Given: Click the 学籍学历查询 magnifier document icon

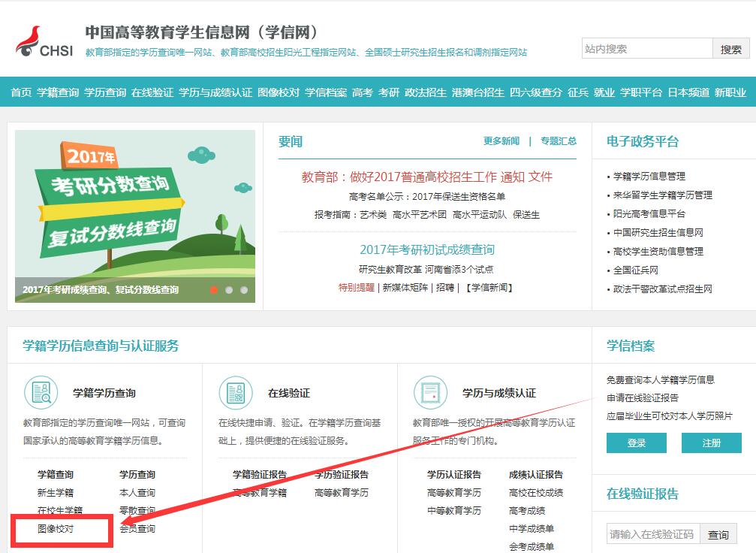Looking at the screenshot, I should click(41, 392).
